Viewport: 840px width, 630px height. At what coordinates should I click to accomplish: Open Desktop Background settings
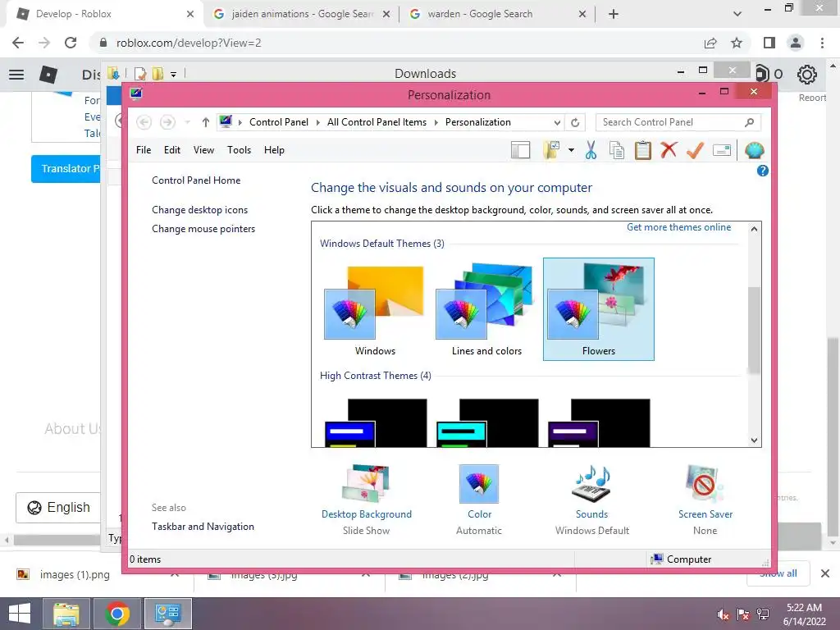click(x=367, y=500)
